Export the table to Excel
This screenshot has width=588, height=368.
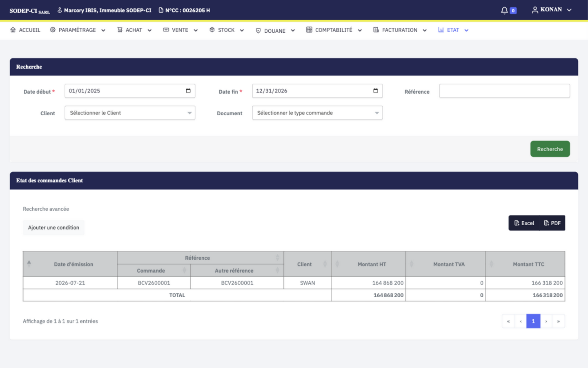[x=524, y=223]
